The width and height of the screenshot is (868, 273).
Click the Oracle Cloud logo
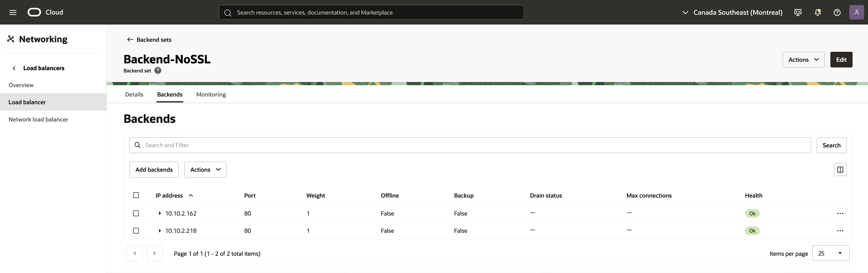click(x=35, y=12)
